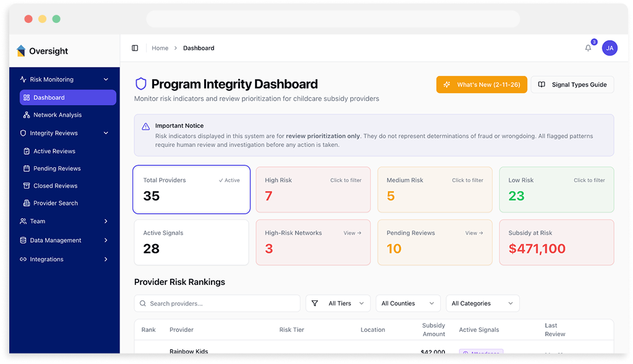Select Home in the breadcrumb
The width and height of the screenshot is (633, 364).
[160, 48]
